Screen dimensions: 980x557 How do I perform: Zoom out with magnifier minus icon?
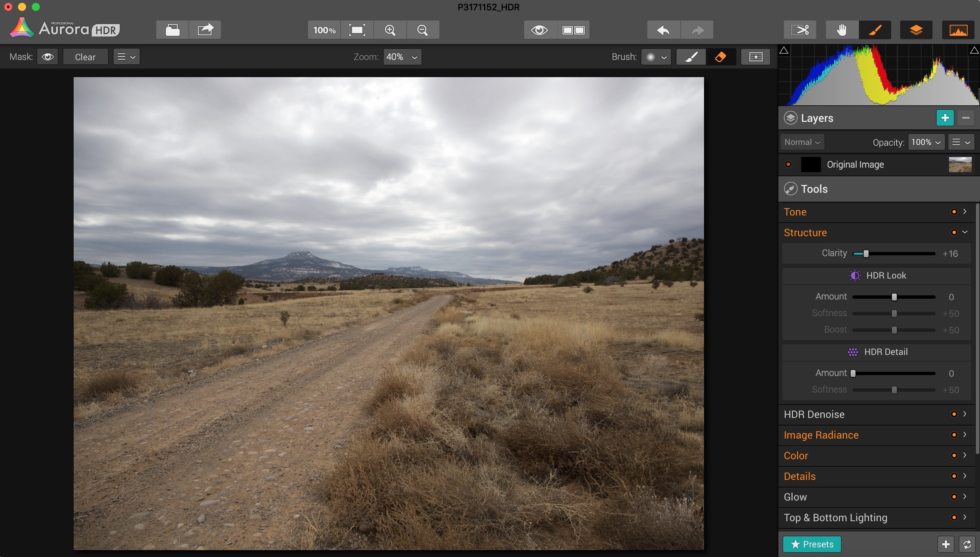(423, 30)
